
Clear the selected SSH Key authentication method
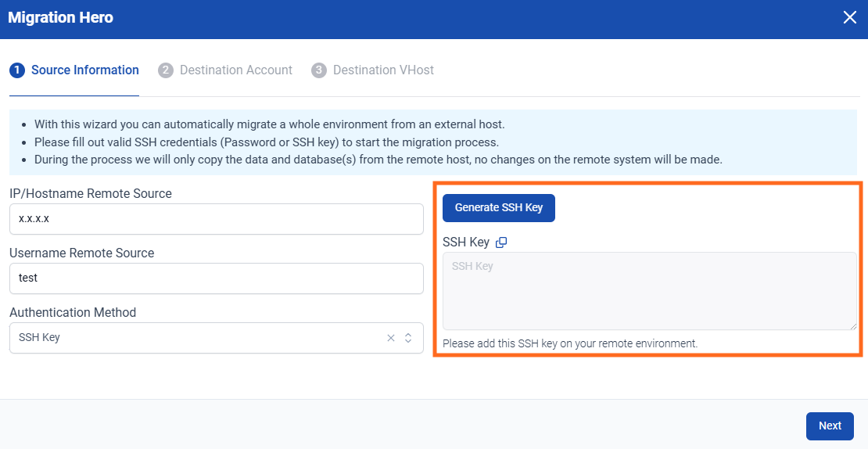tap(391, 338)
